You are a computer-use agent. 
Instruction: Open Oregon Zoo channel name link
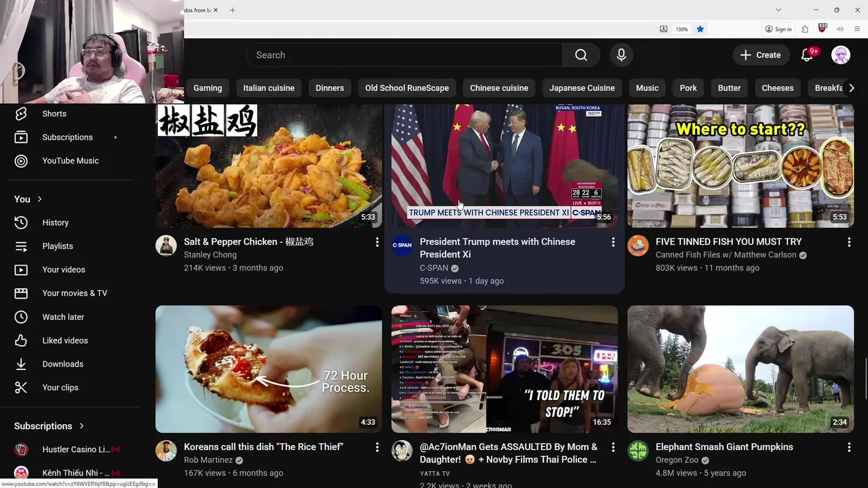coord(677,460)
